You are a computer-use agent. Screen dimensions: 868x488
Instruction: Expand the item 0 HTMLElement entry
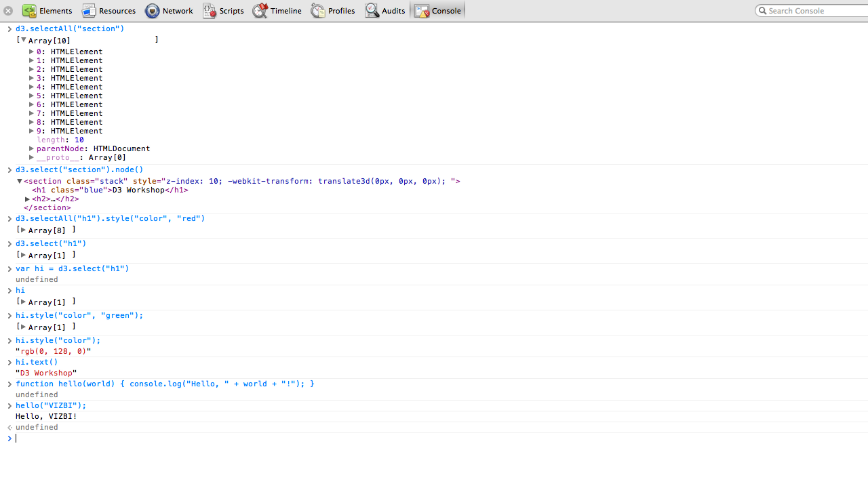pos(31,52)
